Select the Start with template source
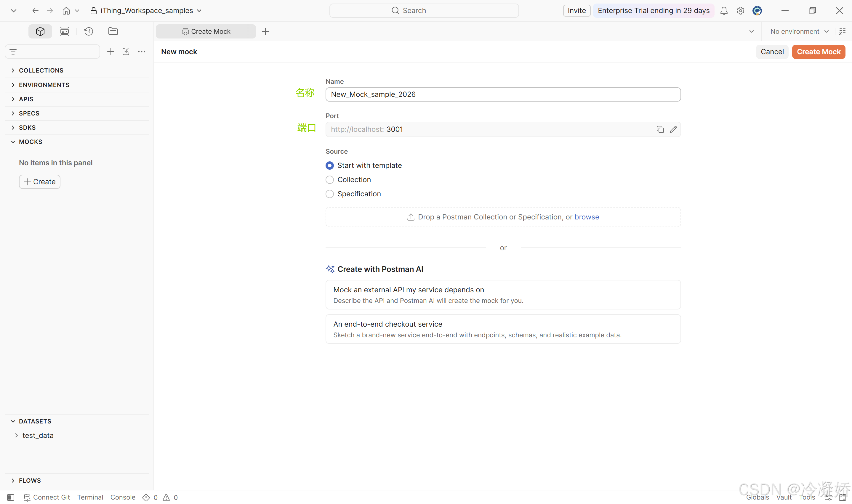 tap(329, 166)
